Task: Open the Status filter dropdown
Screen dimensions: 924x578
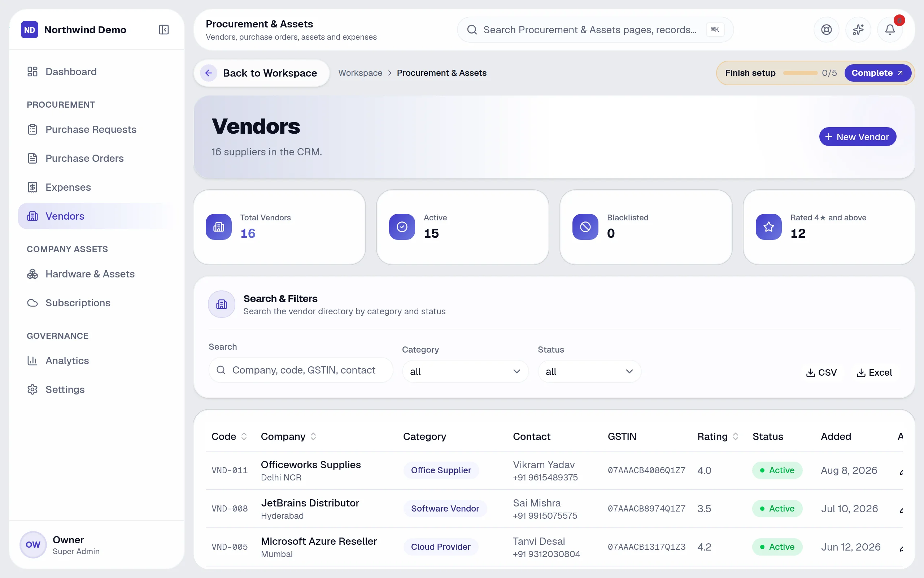Action: coord(589,371)
